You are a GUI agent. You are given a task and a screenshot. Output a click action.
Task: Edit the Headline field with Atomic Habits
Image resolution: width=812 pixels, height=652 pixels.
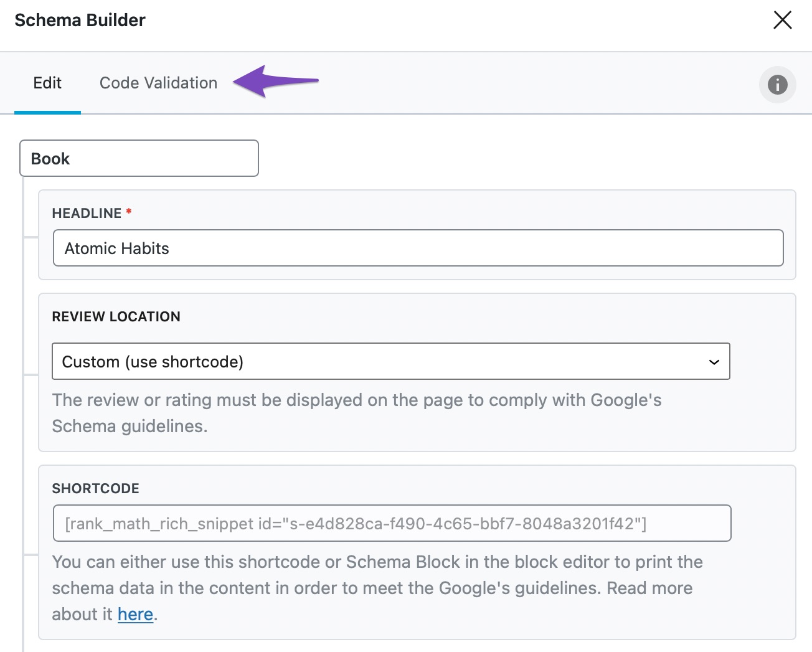(x=418, y=248)
